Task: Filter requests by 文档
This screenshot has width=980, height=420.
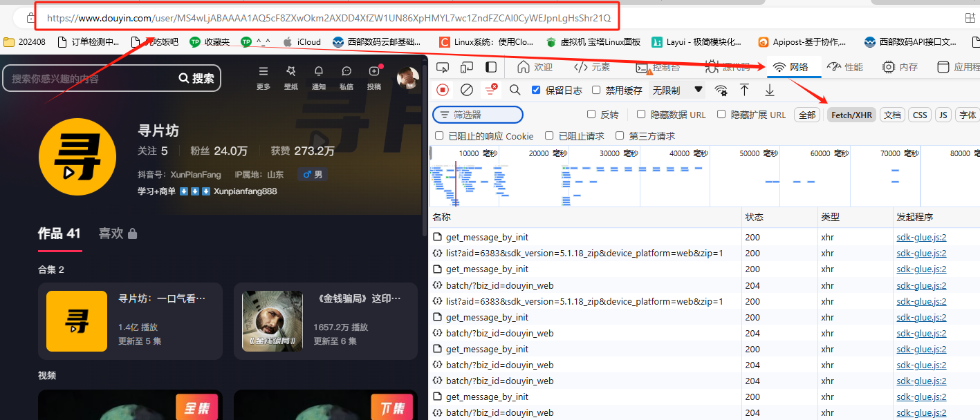Action: pos(893,115)
